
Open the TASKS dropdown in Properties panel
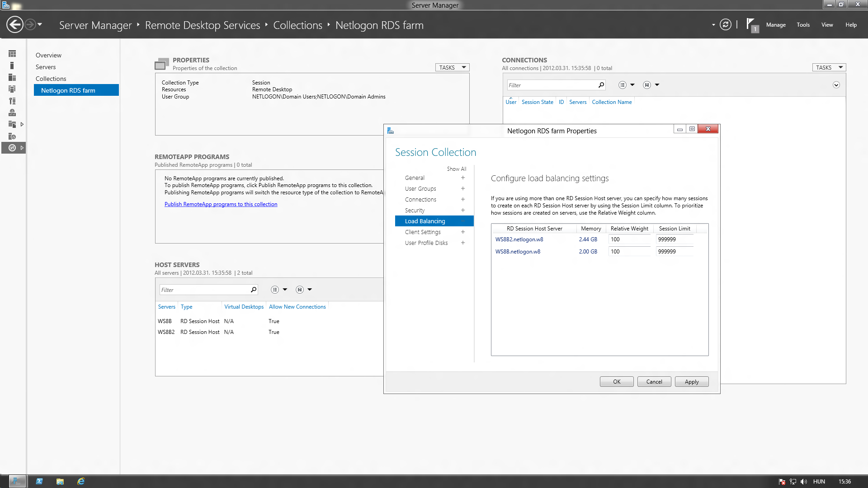point(452,67)
